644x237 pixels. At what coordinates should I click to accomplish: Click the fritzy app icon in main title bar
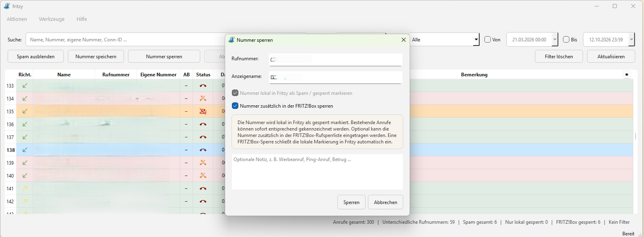click(x=7, y=6)
